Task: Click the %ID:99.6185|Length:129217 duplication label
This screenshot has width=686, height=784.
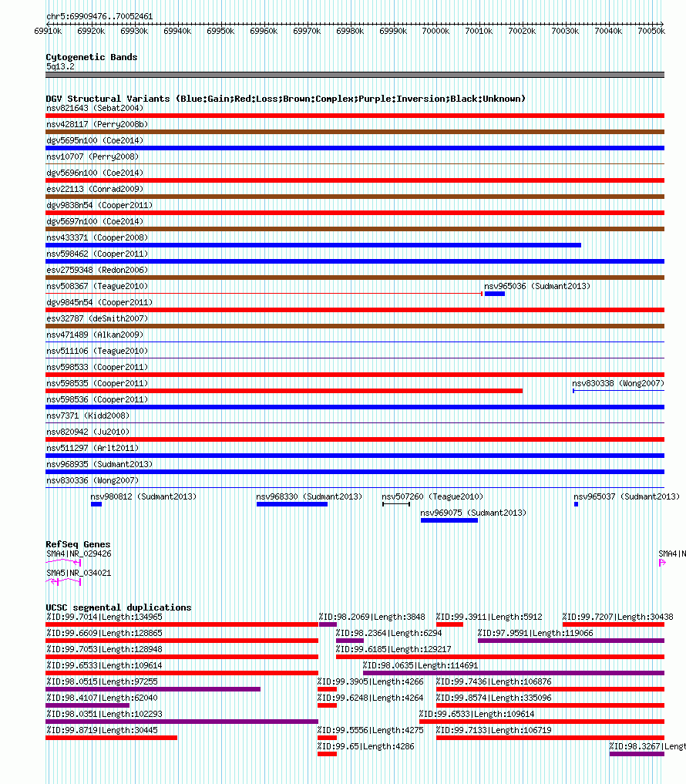Action: (394, 649)
